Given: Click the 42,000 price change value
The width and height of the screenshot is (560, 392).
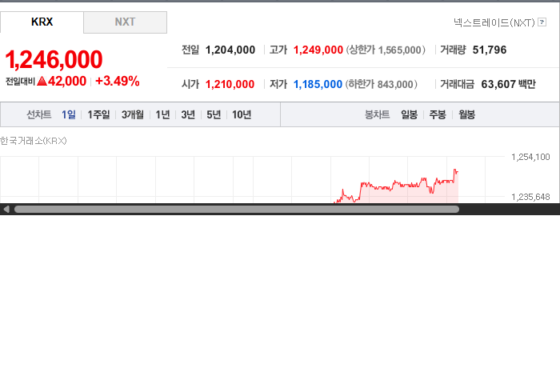Looking at the screenshot, I should tap(67, 81).
